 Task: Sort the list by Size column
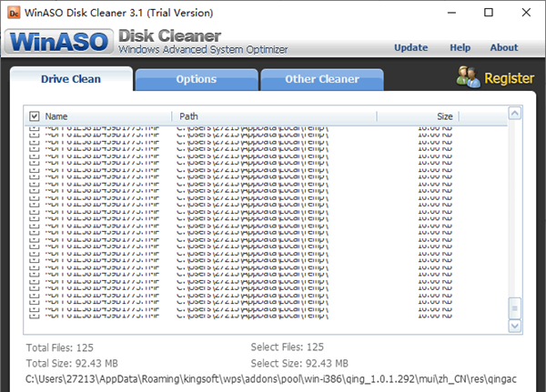(445, 116)
